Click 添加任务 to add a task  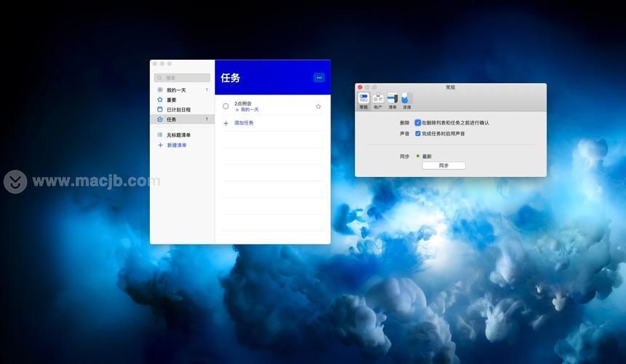244,123
